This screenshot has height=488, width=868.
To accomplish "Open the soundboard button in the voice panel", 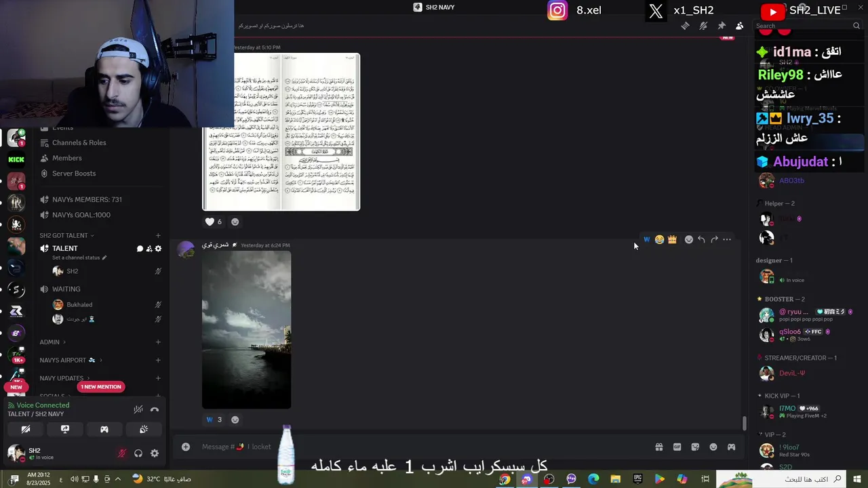I will point(144,430).
